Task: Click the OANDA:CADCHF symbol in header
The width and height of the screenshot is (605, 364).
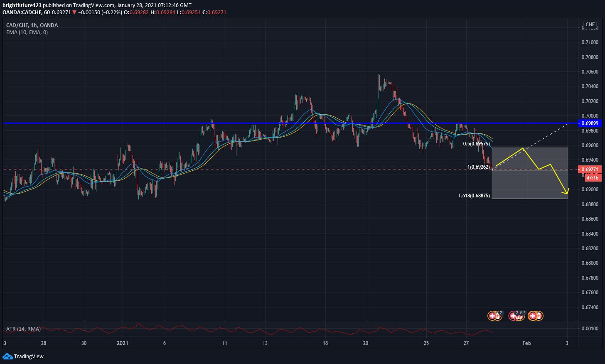Action: [22, 12]
